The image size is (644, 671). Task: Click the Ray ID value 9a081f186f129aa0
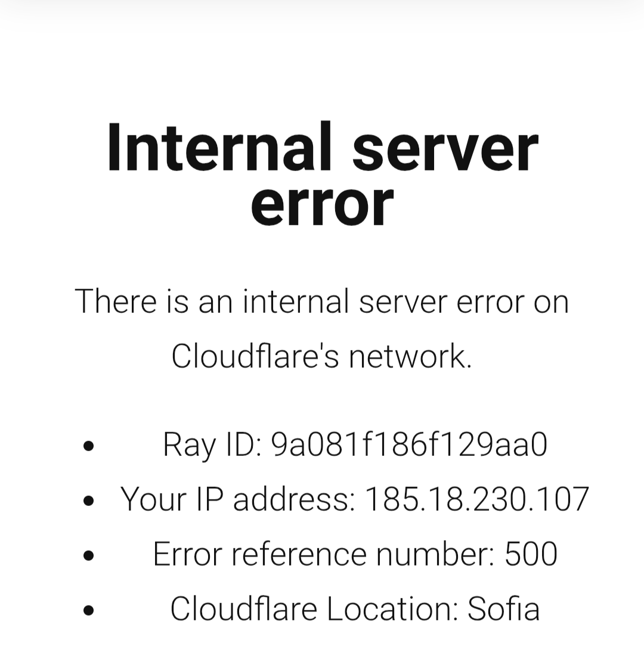pyautogui.click(x=409, y=445)
